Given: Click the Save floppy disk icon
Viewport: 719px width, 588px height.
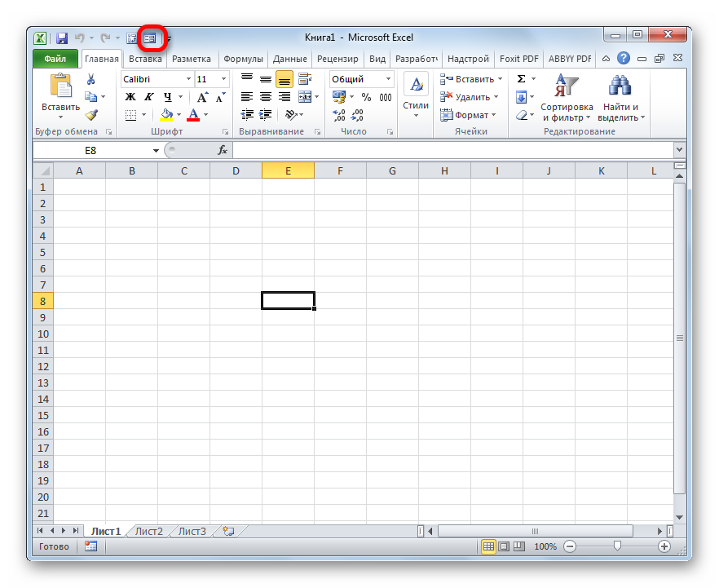Looking at the screenshot, I should [62, 38].
